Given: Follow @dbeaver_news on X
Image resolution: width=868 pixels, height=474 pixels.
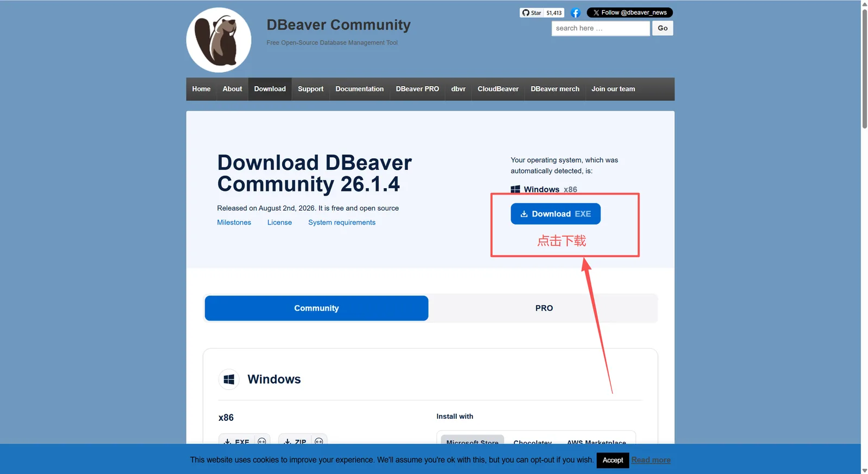Looking at the screenshot, I should click(629, 12).
